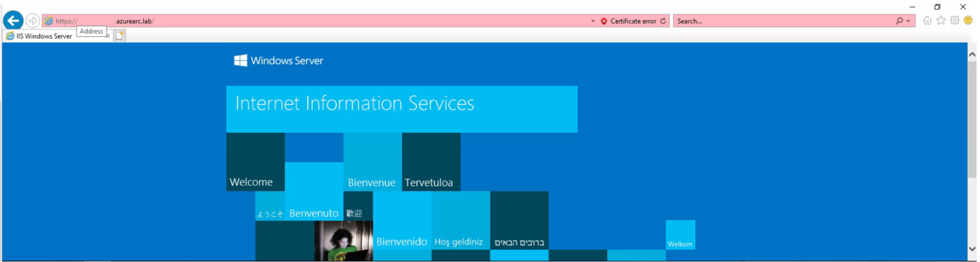Viewport: 980px width, 262px height.
Task: Select the IIS Windows Server tab
Action: (x=43, y=36)
